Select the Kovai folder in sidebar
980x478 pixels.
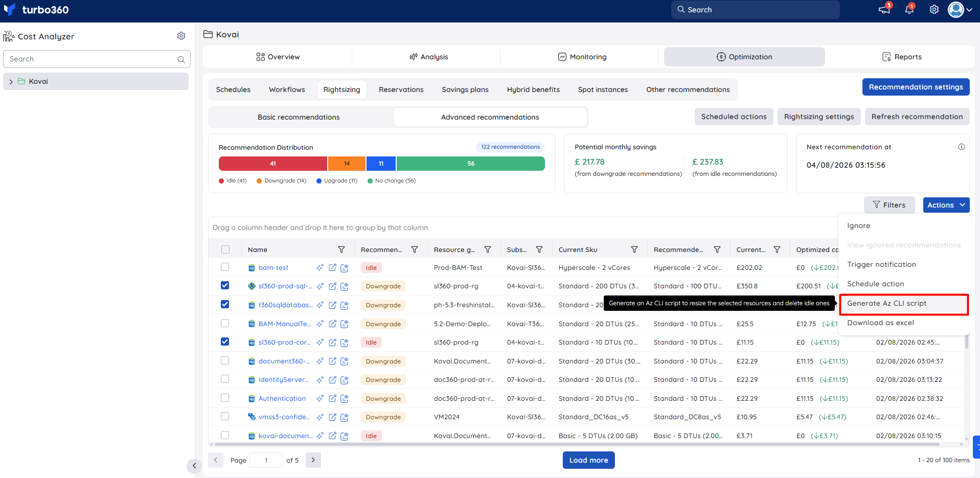coord(96,81)
